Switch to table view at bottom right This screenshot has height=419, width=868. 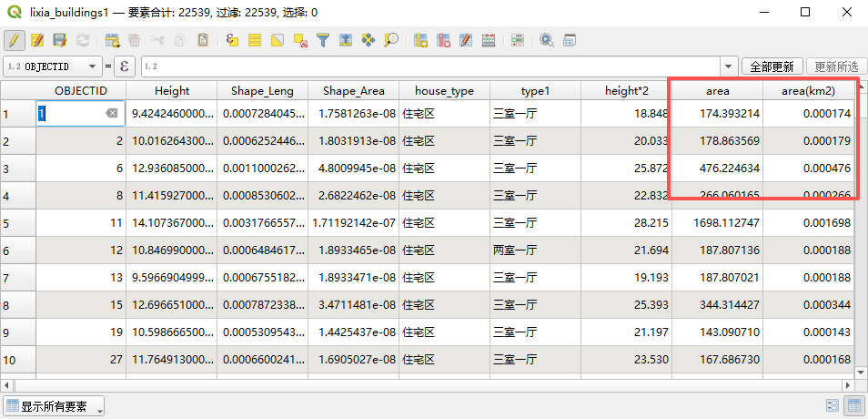coord(853,405)
